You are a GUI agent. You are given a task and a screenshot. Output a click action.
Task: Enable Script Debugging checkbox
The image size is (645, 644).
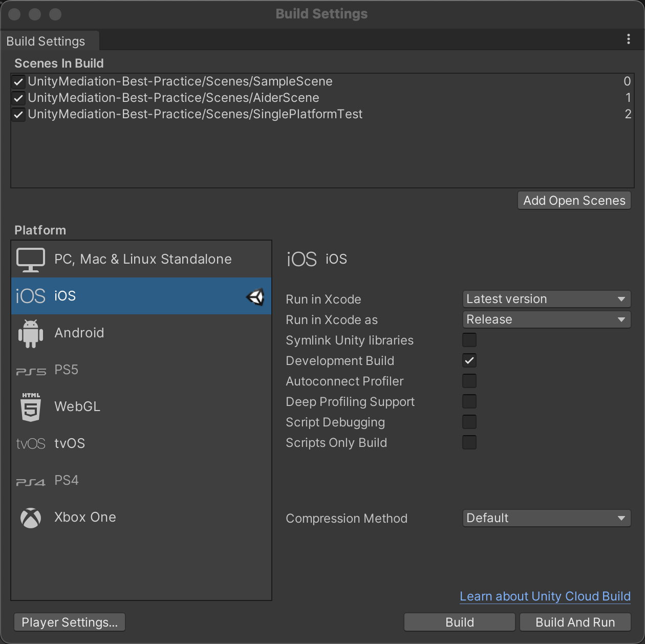[x=469, y=422]
